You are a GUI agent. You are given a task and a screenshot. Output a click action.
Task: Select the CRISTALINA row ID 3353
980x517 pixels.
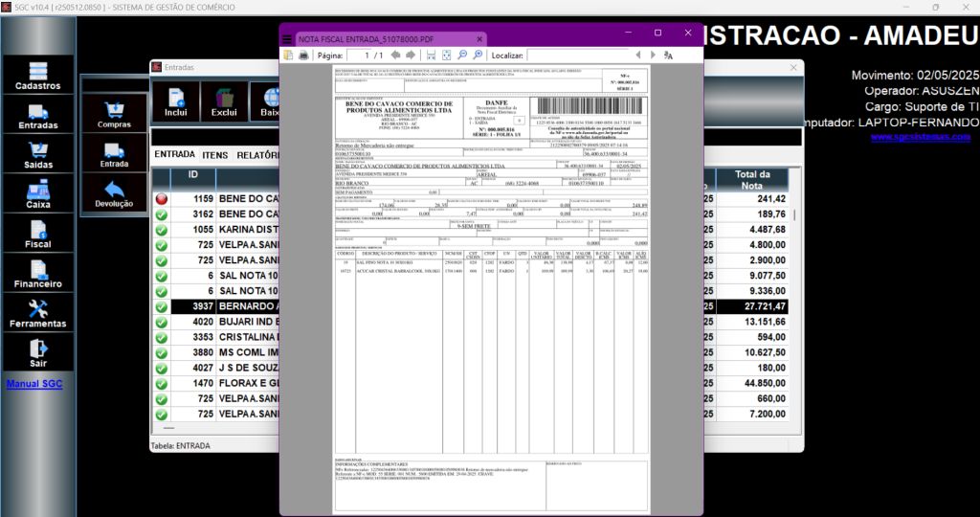click(x=216, y=337)
